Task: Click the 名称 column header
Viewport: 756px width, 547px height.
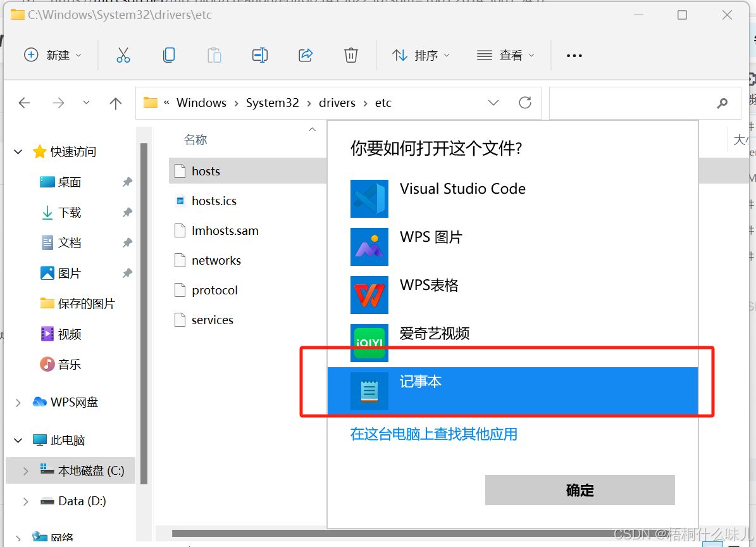Action: click(x=195, y=139)
